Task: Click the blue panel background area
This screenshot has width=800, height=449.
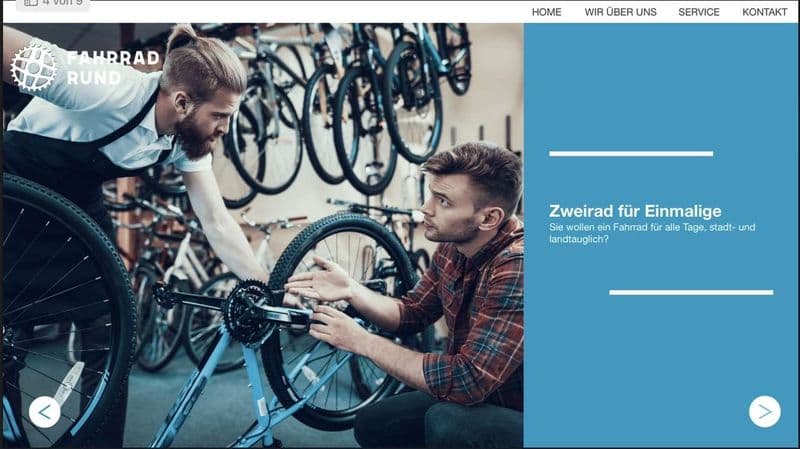Action: (x=661, y=347)
